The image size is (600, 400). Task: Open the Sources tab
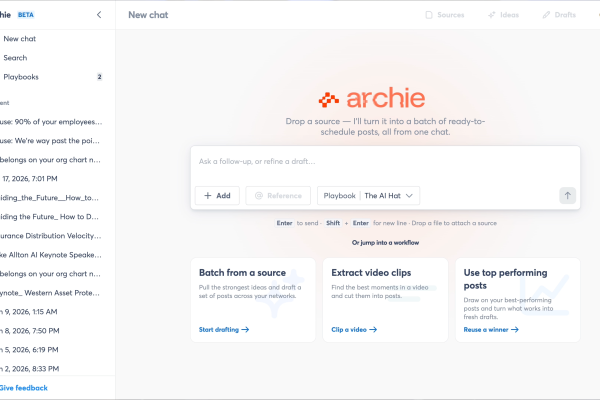coord(445,15)
